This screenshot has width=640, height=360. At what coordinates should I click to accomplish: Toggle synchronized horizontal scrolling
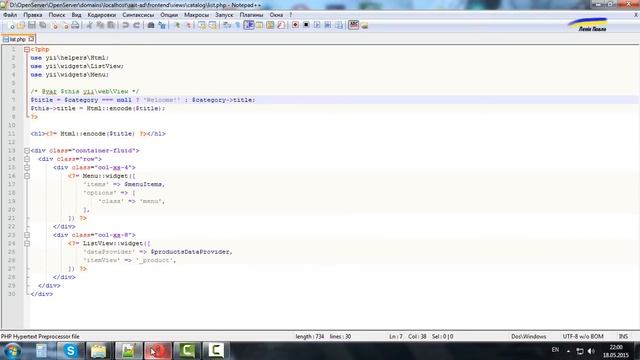(x=212, y=25)
